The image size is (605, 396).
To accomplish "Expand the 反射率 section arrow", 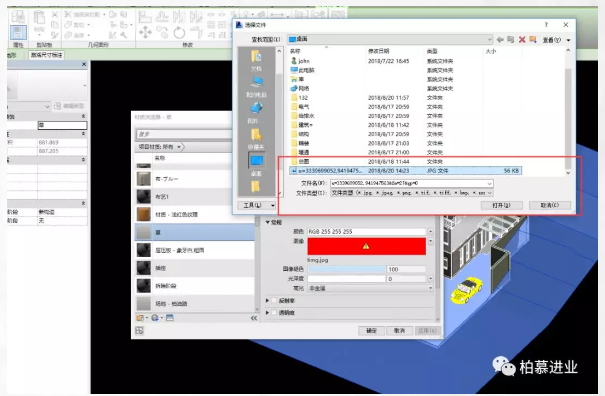I will click(x=267, y=300).
